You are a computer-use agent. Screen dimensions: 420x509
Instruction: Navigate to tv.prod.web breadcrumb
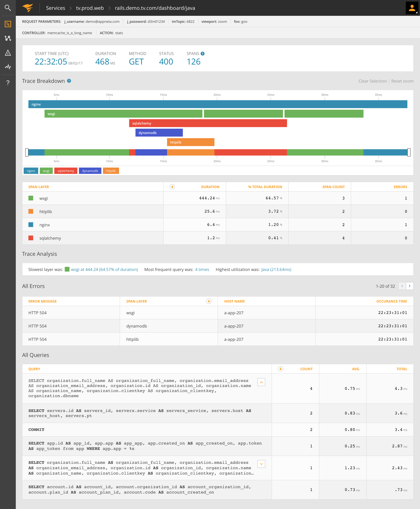[x=90, y=8]
